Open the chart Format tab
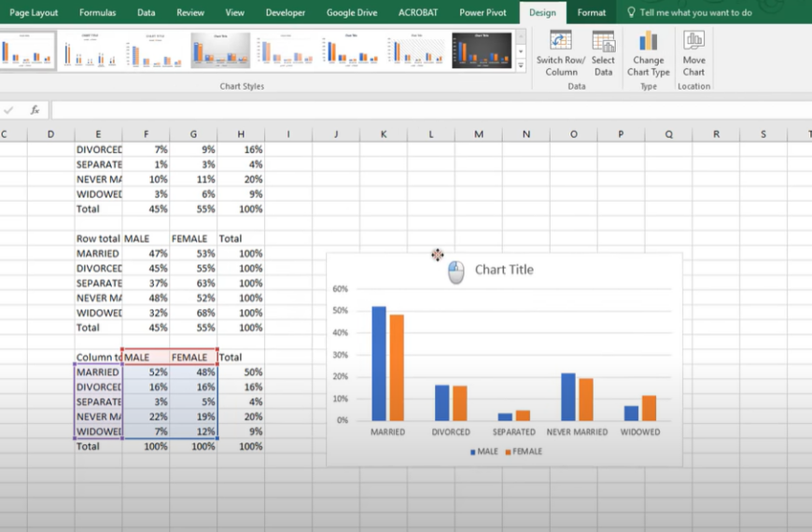 point(592,12)
